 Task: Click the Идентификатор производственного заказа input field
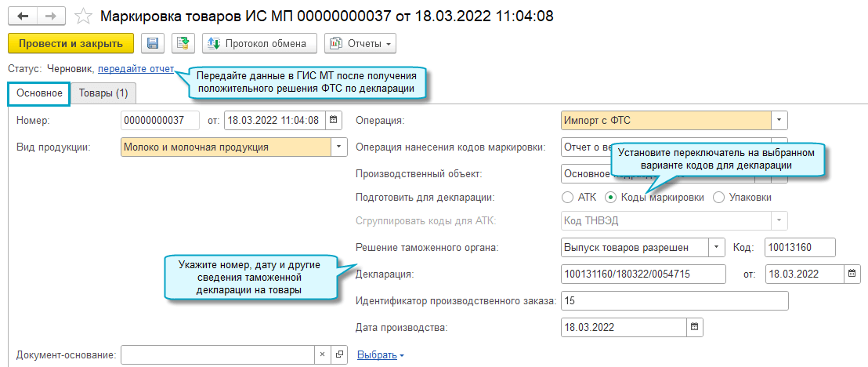pyautogui.click(x=675, y=300)
